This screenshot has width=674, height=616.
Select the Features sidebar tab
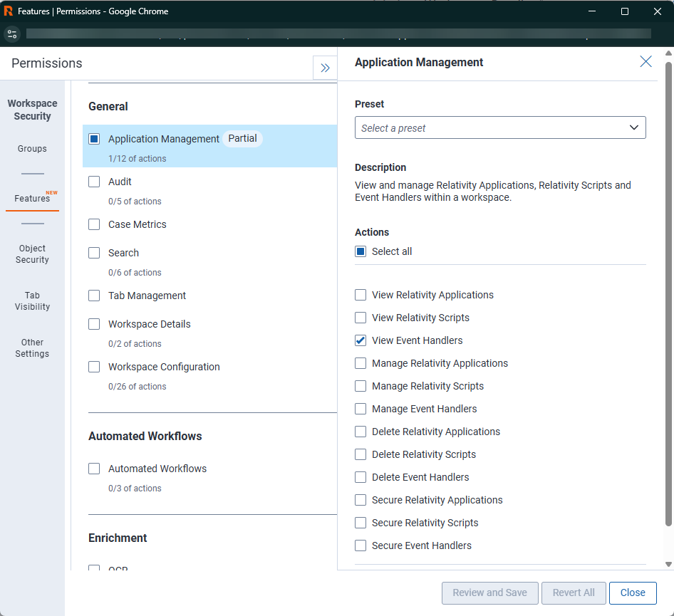click(x=32, y=198)
